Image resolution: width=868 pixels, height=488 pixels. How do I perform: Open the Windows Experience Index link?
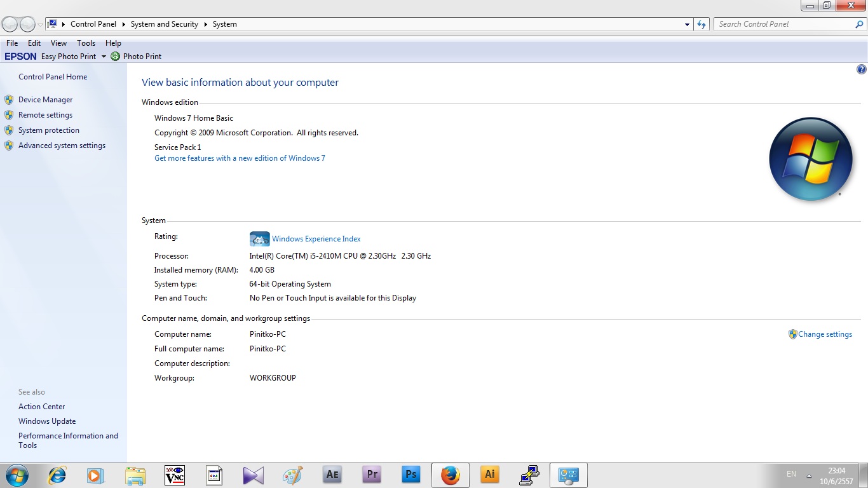point(316,239)
